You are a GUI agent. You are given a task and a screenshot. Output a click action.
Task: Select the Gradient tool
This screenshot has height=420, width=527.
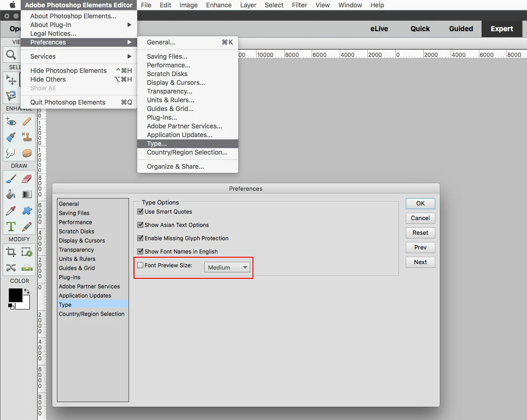(x=27, y=194)
